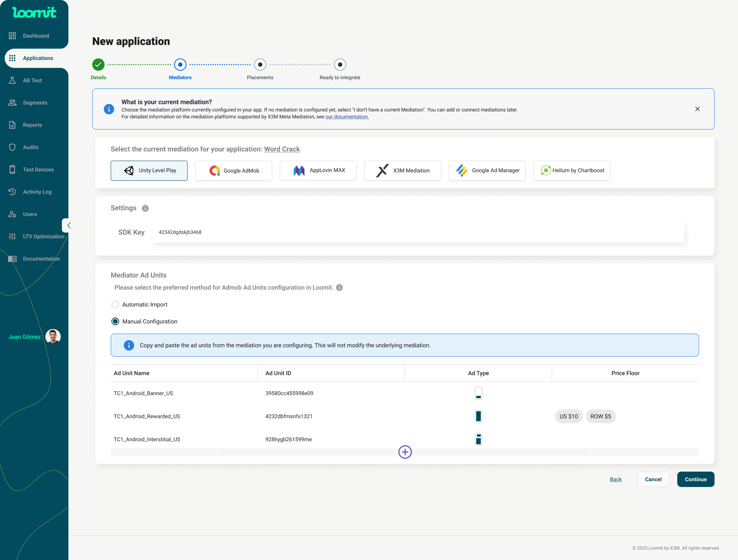Open Juan Gómez user profile avatar
738x560 pixels.
pos(53,337)
